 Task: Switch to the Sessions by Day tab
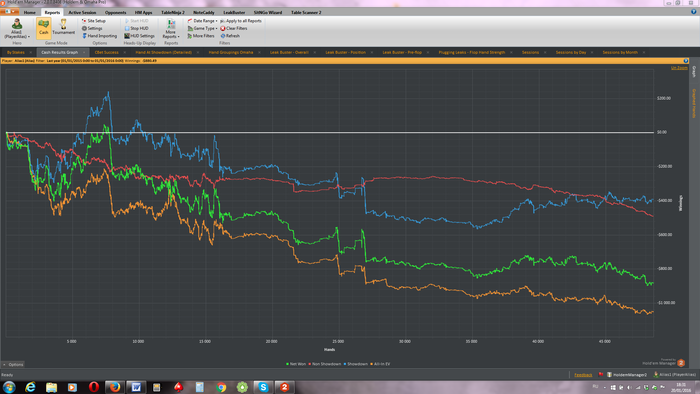click(571, 52)
